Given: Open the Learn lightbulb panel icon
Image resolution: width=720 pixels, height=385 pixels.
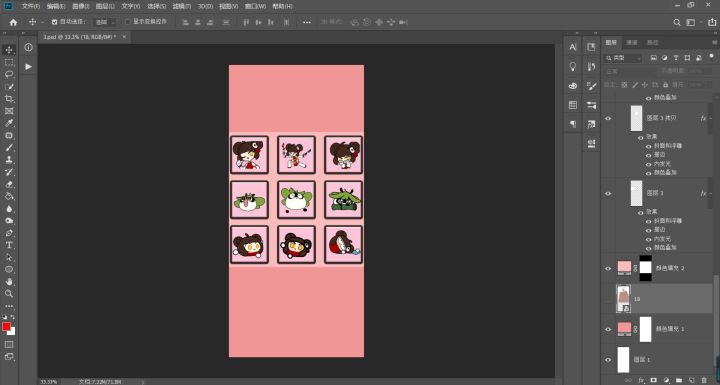Looking at the screenshot, I should pos(573,67).
